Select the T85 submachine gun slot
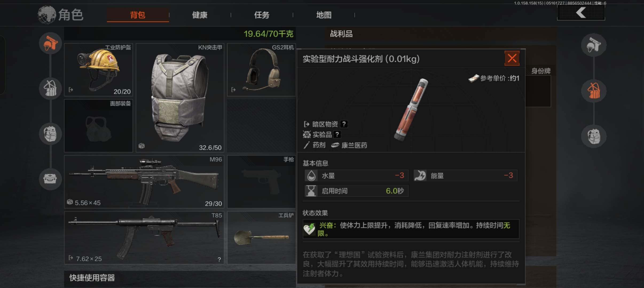The image size is (644, 288). (144, 238)
